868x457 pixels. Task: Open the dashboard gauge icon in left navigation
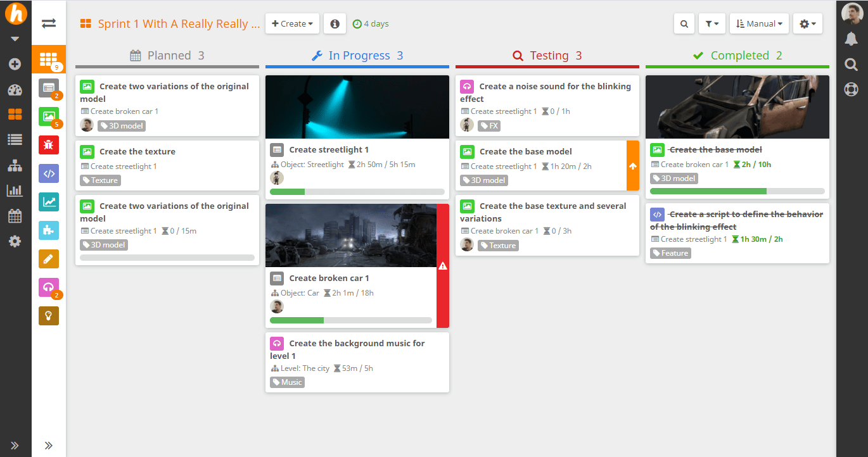(15, 89)
